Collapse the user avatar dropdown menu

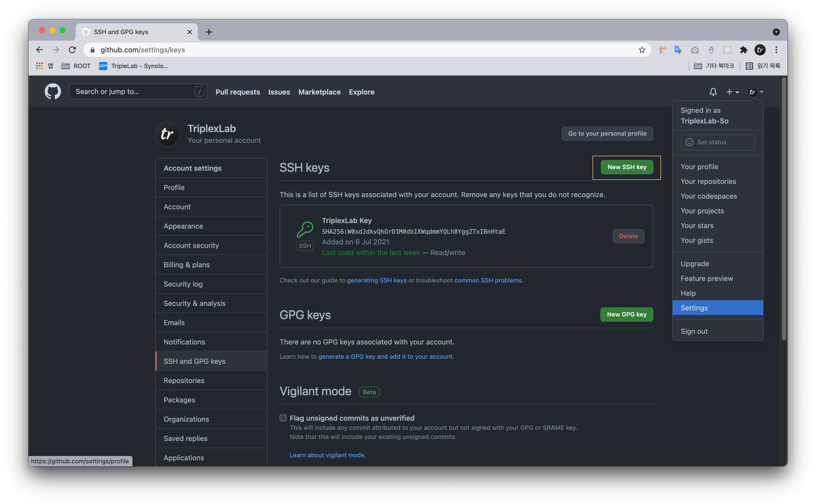tap(755, 92)
